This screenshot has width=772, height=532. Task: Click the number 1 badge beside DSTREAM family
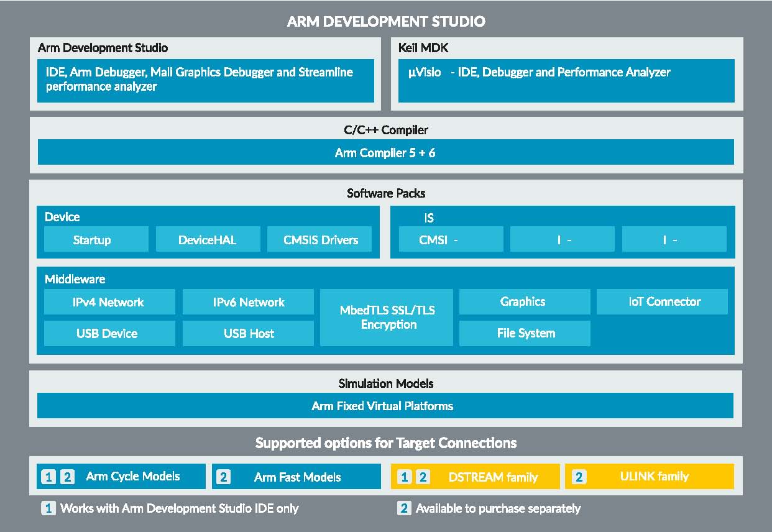coord(404,477)
